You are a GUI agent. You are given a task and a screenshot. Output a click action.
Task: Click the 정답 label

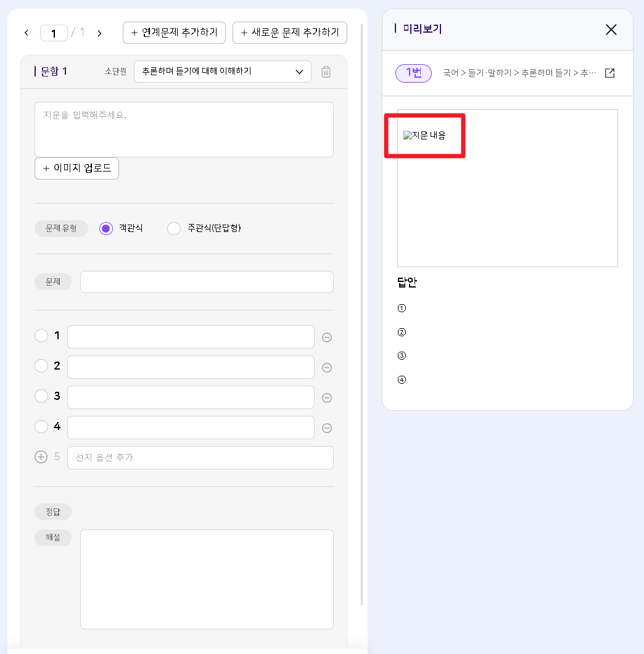[53, 511]
